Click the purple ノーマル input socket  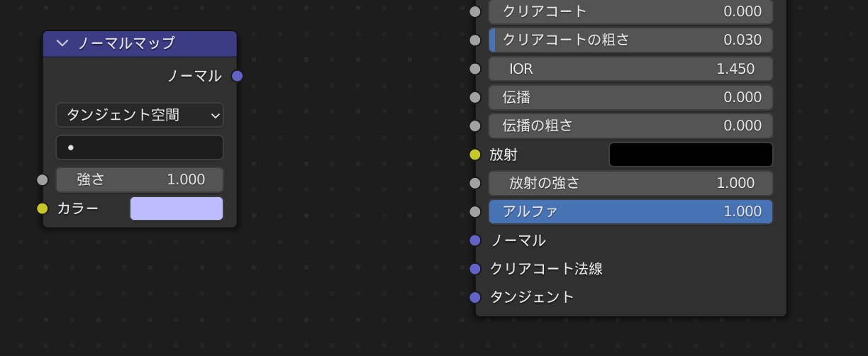(475, 240)
